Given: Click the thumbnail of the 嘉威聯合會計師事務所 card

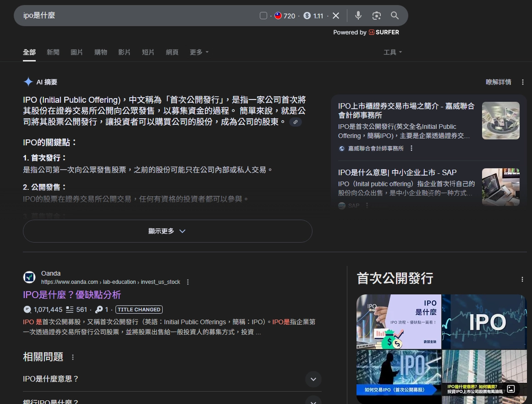Looking at the screenshot, I should pyautogui.click(x=501, y=121).
